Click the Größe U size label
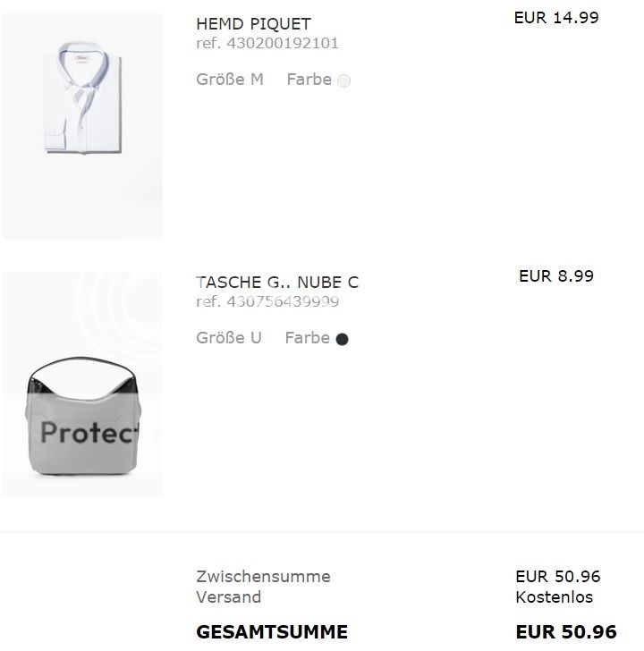The image size is (644, 651). click(x=229, y=338)
